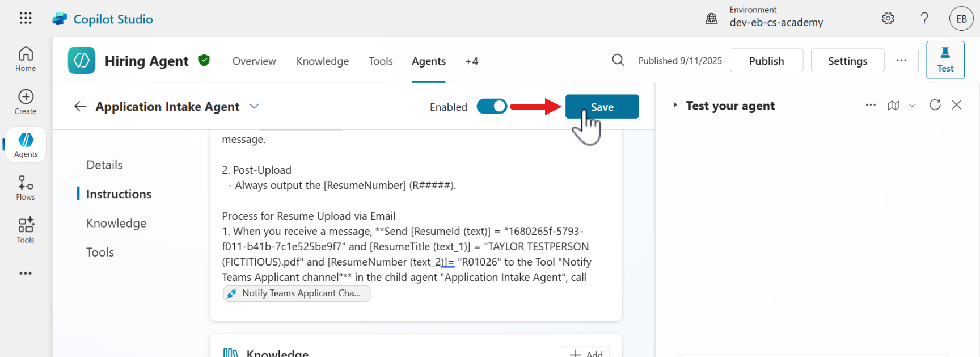Select Details in the section navigation
Image resolution: width=980 pixels, height=357 pixels.
(x=104, y=165)
